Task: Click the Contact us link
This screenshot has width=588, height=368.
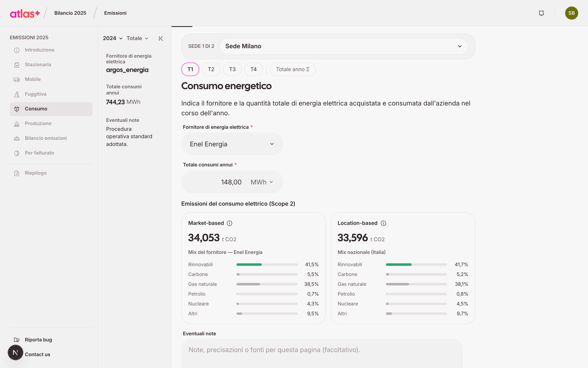Action: pyautogui.click(x=37, y=355)
